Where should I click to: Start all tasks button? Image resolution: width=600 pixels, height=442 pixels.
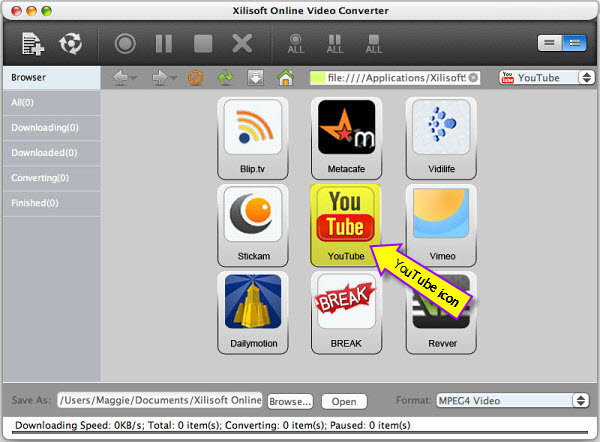[x=296, y=44]
